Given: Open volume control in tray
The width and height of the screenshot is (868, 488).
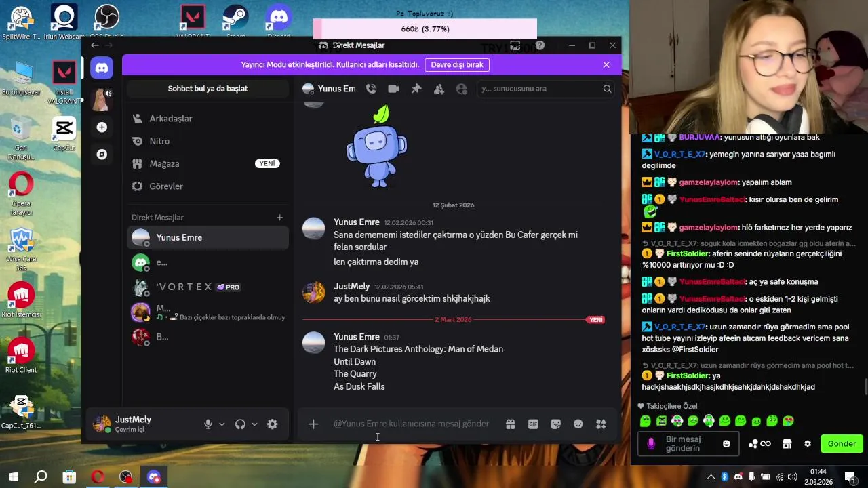Looking at the screenshot, I should pyautogui.click(x=792, y=476).
